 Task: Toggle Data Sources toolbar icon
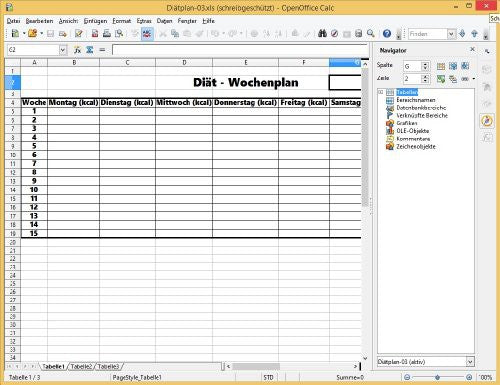359,34
